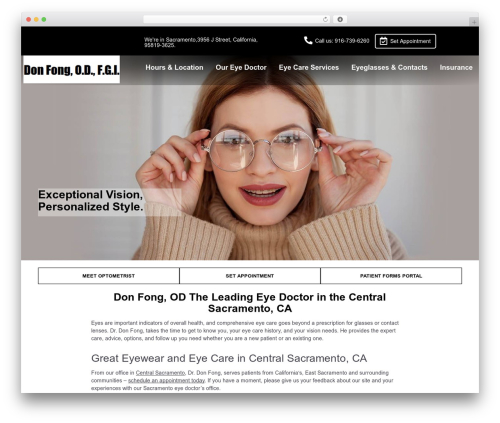The image size is (500, 423).
Task: Follow the Central Sacramento link
Action: [x=160, y=373]
